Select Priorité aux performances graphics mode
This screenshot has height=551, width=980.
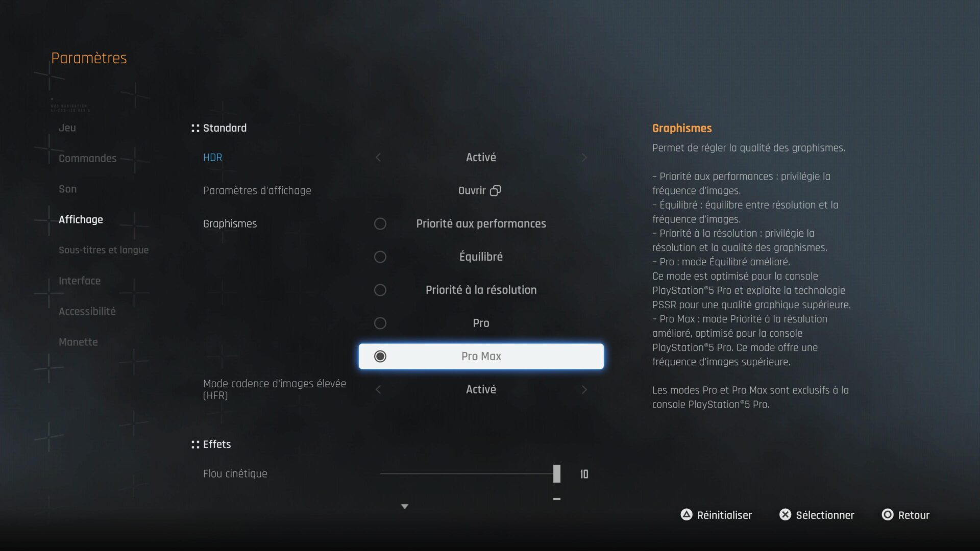pos(481,223)
